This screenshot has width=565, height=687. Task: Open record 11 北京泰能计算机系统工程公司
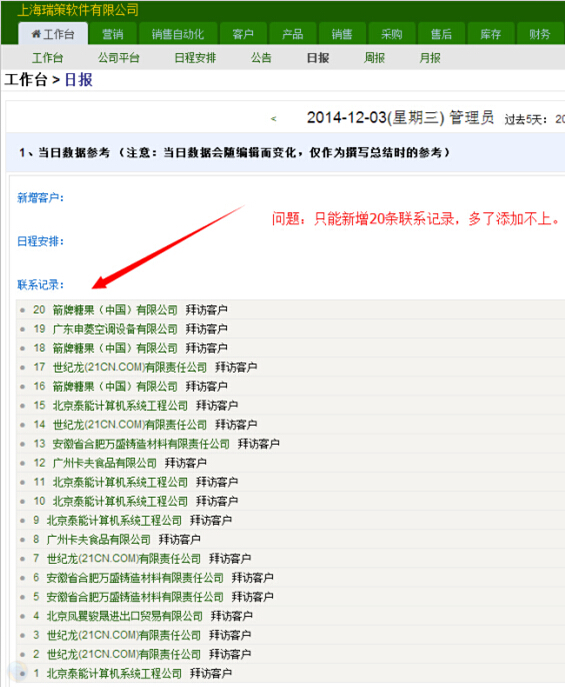(120, 482)
